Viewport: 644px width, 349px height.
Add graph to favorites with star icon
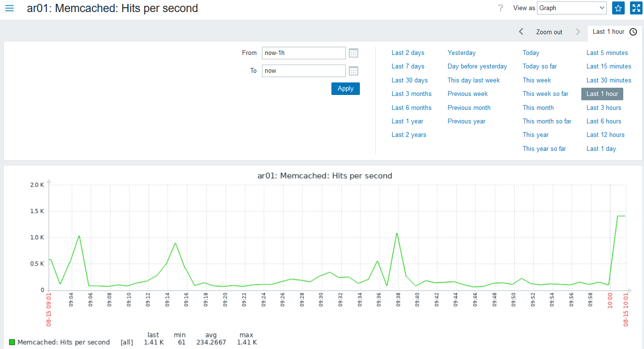[618, 8]
